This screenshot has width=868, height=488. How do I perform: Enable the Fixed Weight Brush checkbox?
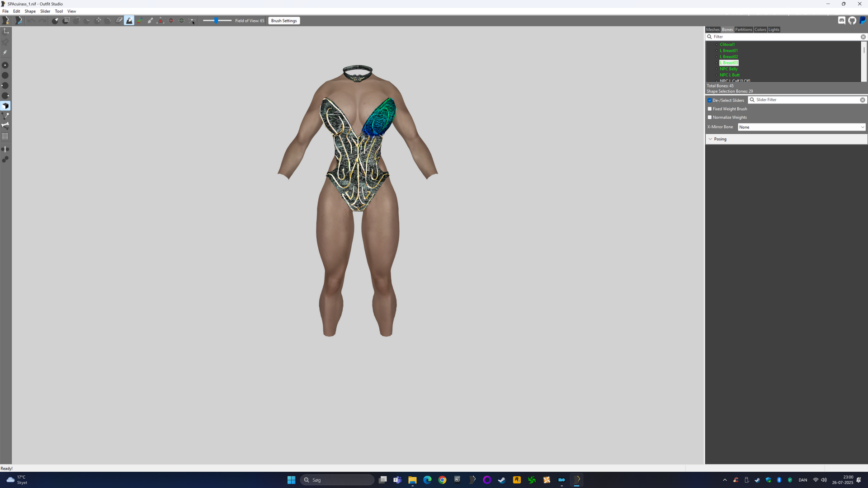coord(710,109)
